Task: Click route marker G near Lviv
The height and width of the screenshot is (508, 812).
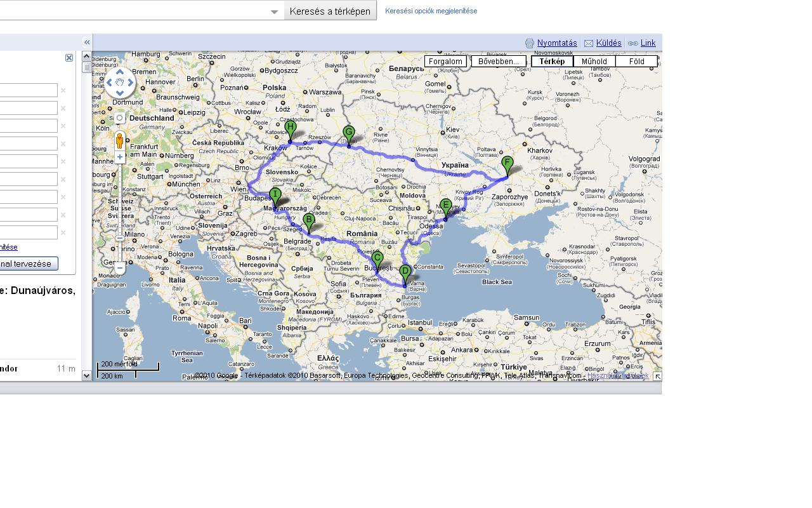Action: click(x=348, y=135)
